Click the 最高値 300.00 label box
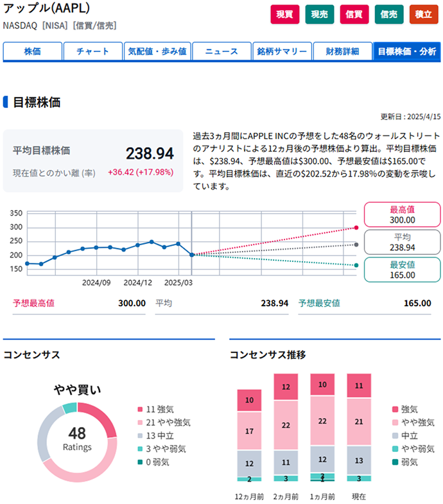Screen dimensions: 443x504 (x=402, y=214)
